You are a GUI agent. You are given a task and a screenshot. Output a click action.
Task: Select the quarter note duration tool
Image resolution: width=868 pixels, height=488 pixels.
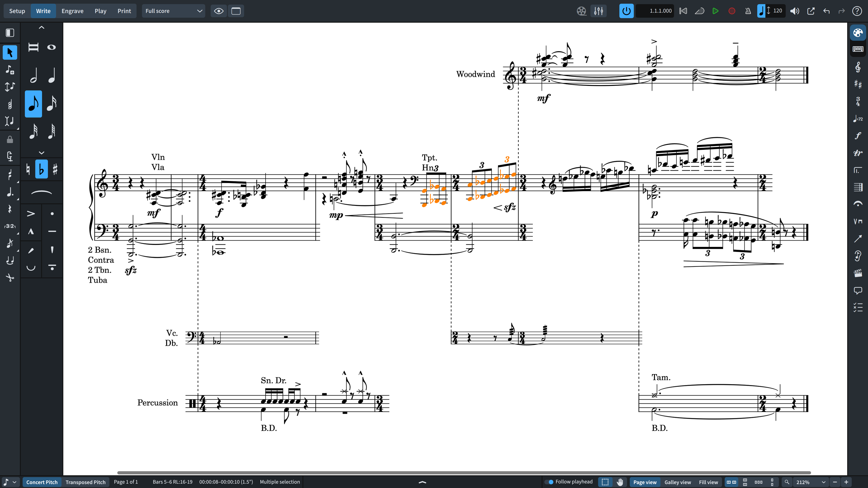(x=52, y=75)
